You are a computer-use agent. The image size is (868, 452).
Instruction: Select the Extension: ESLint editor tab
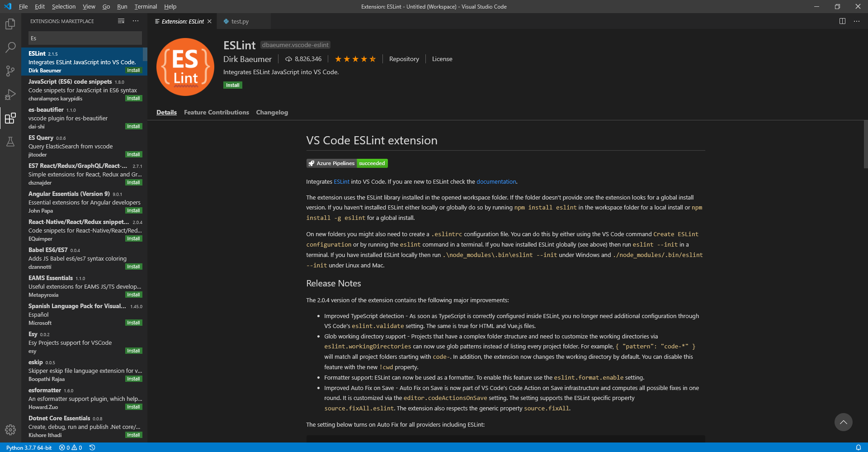(183, 21)
